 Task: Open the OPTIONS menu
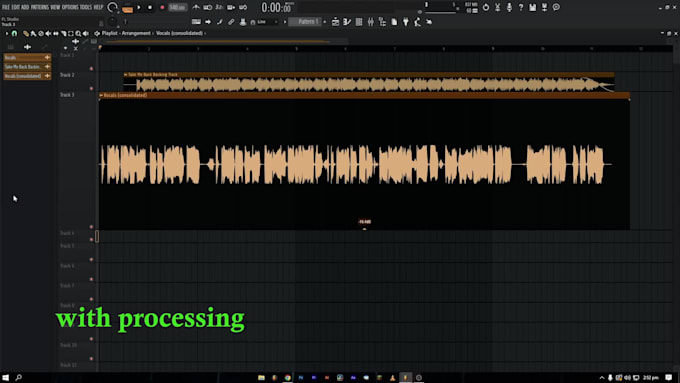70,7
